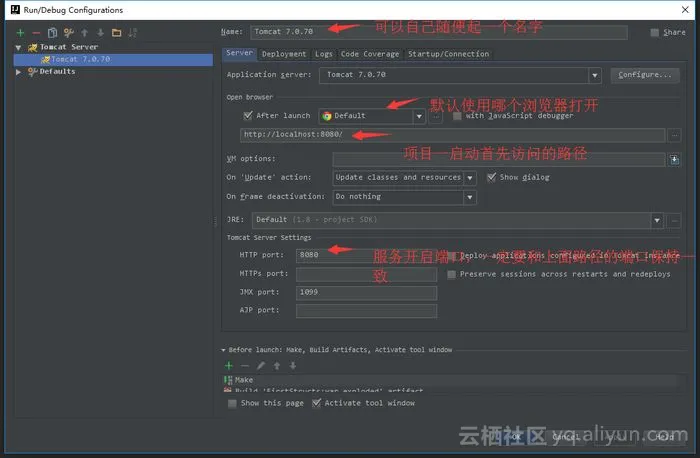Sort configurations alphabetically
700x458 pixels.
pos(133,33)
